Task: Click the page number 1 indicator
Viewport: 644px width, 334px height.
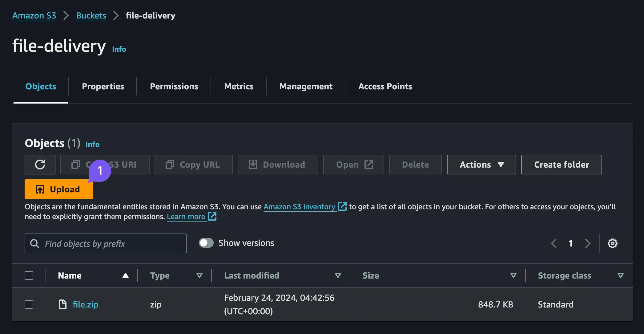Action: coord(570,243)
